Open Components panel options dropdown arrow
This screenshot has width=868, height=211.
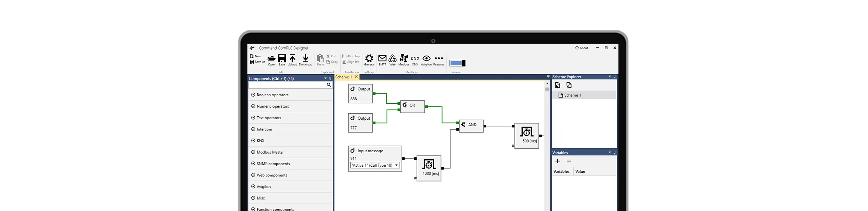(325, 78)
